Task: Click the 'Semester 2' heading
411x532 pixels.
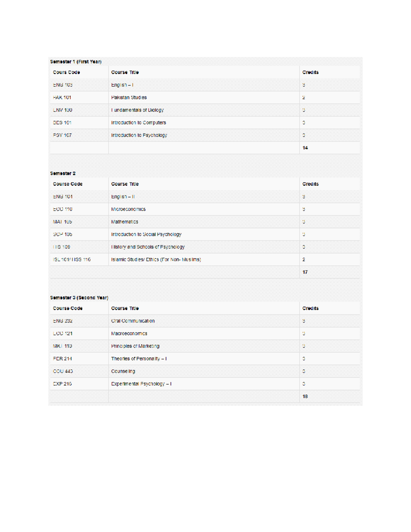Action: coord(63,173)
